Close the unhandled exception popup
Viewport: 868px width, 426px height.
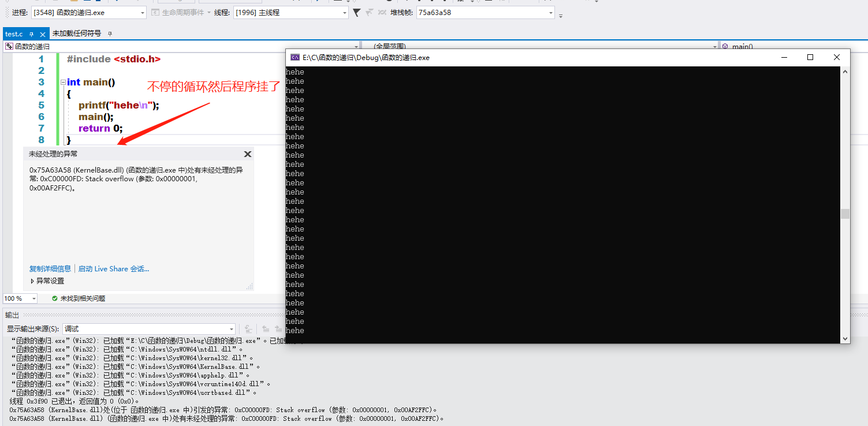point(248,154)
